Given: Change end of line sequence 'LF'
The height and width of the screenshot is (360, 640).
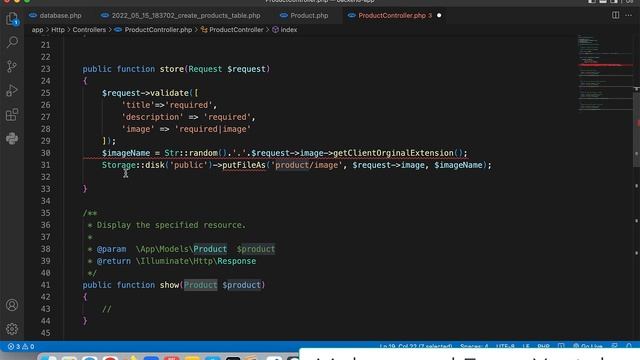Looking at the screenshot, I should [526, 347].
